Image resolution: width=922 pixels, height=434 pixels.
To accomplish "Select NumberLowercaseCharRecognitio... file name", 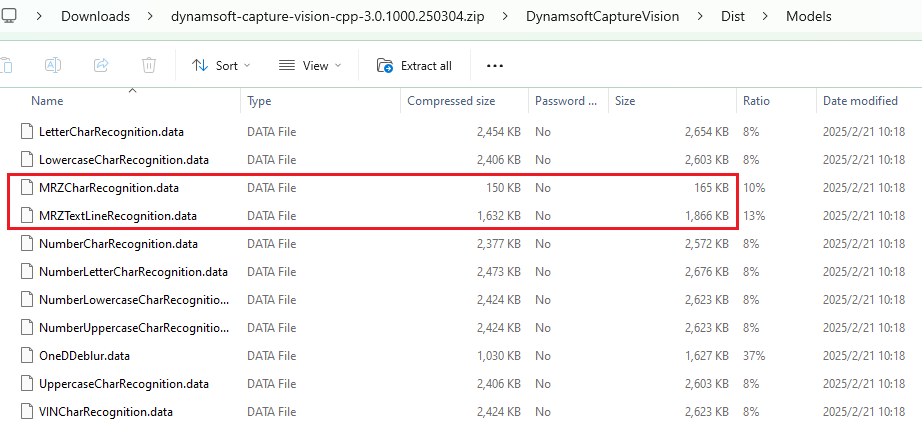I will click(135, 300).
